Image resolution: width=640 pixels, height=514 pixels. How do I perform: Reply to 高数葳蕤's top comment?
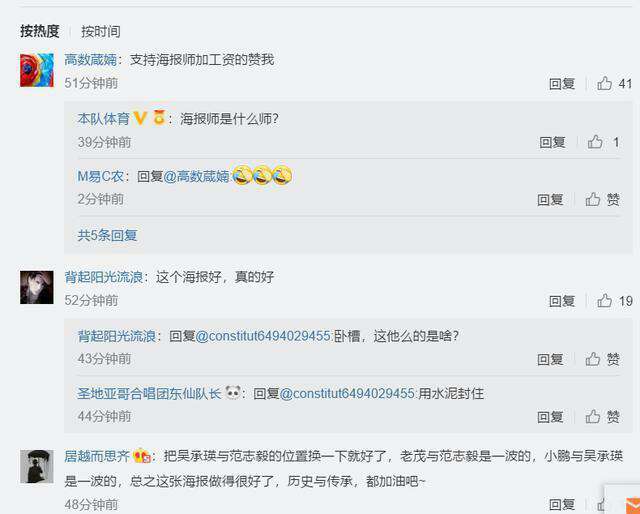[x=562, y=84]
